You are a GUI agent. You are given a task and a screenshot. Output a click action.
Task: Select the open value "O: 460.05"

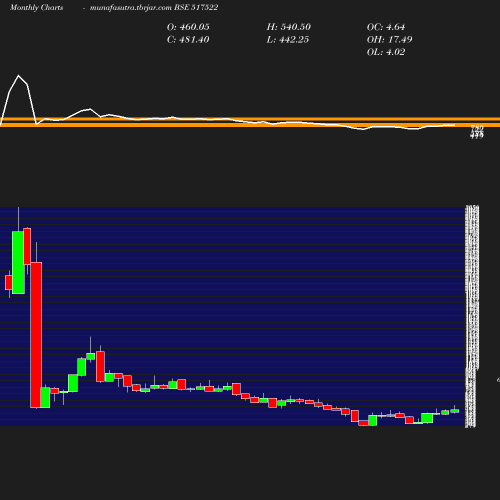click(x=188, y=27)
